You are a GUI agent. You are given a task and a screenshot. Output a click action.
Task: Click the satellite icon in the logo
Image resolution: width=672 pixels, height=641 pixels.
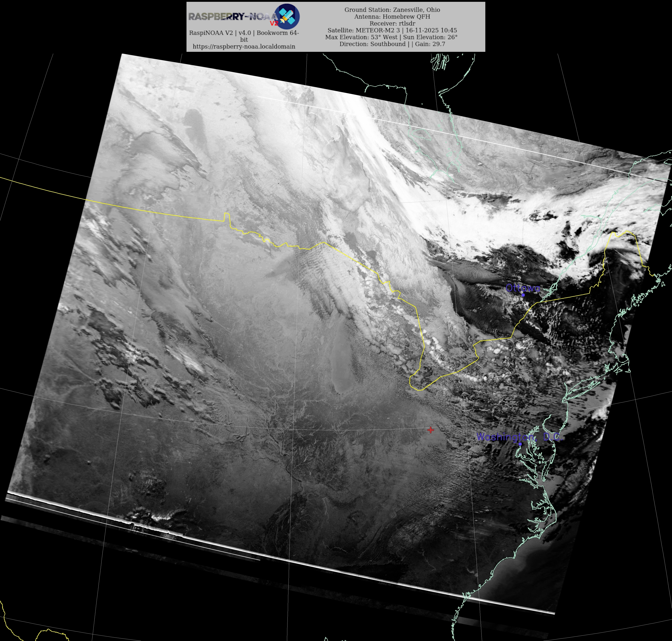pyautogui.click(x=287, y=16)
